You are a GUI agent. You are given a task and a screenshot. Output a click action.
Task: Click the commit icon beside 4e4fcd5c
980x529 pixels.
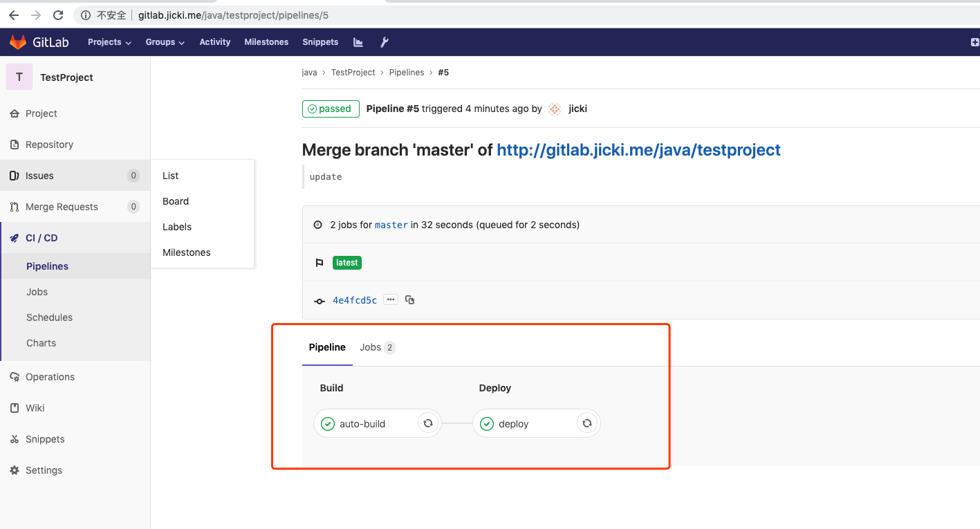click(319, 300)
